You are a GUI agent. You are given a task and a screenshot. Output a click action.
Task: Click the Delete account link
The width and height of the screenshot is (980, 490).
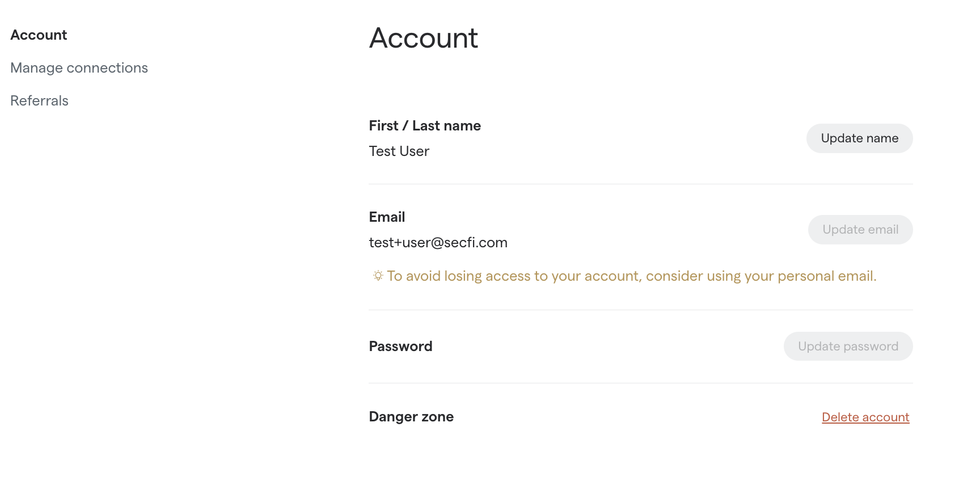point(865,417)
